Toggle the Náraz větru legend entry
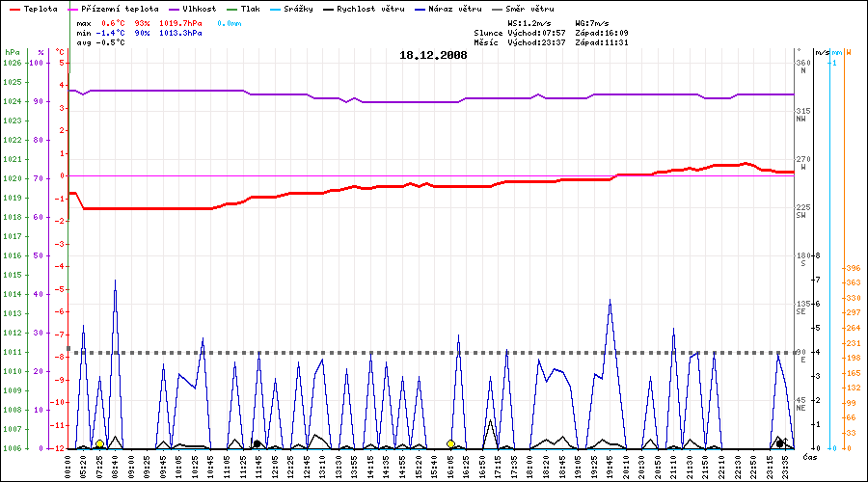The width and height of the screenshot is (868, 482). tap(449, 9)
